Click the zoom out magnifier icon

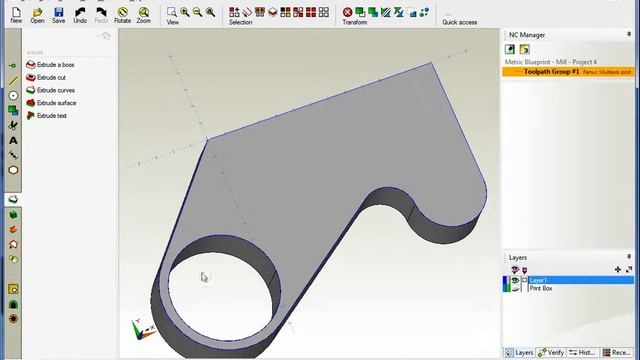coord(198,12)
